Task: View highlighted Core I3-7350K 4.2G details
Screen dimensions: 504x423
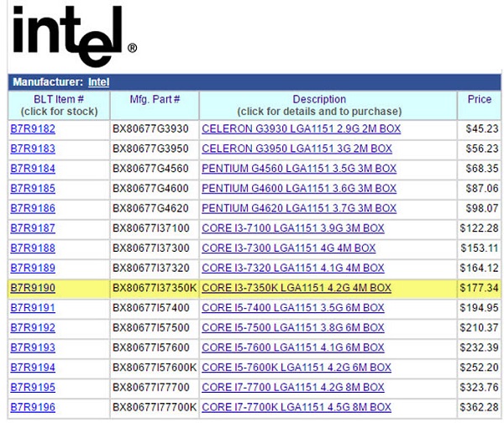Action: pyautogui.click(x=297, y=288)
